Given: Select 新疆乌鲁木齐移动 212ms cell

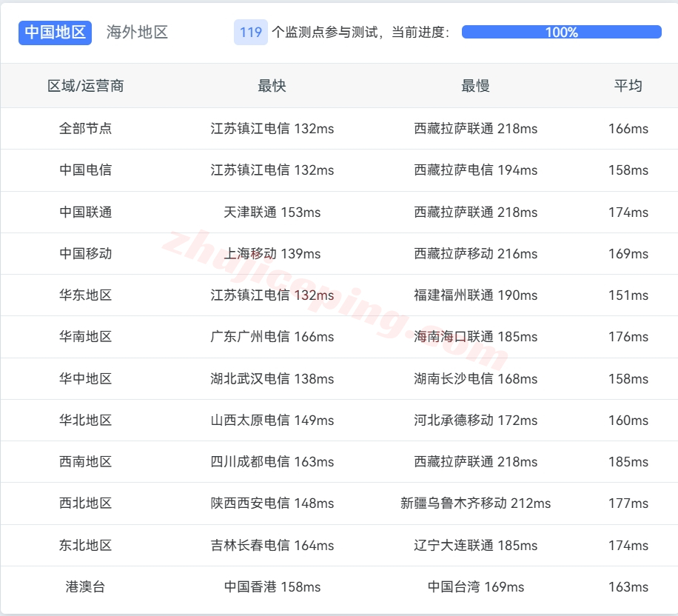Looking at the screenshot, I should pyautogui.click(x=475, y=503).
